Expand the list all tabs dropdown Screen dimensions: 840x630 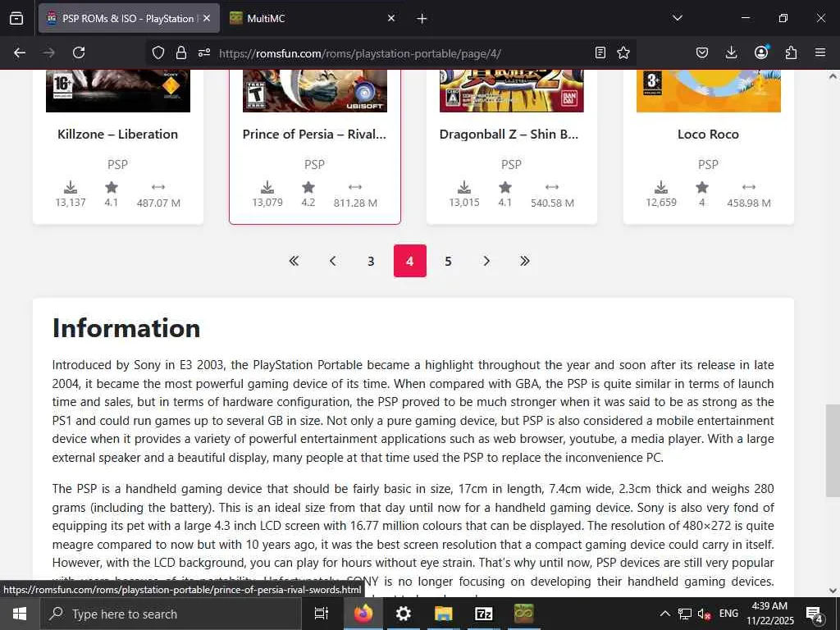coord(677,18)
